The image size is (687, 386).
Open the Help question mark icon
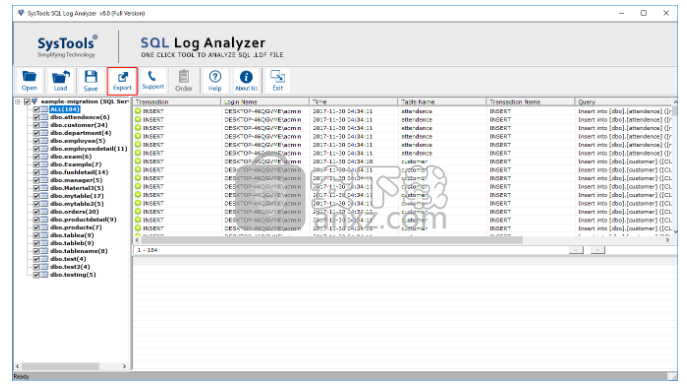point(215,81)
